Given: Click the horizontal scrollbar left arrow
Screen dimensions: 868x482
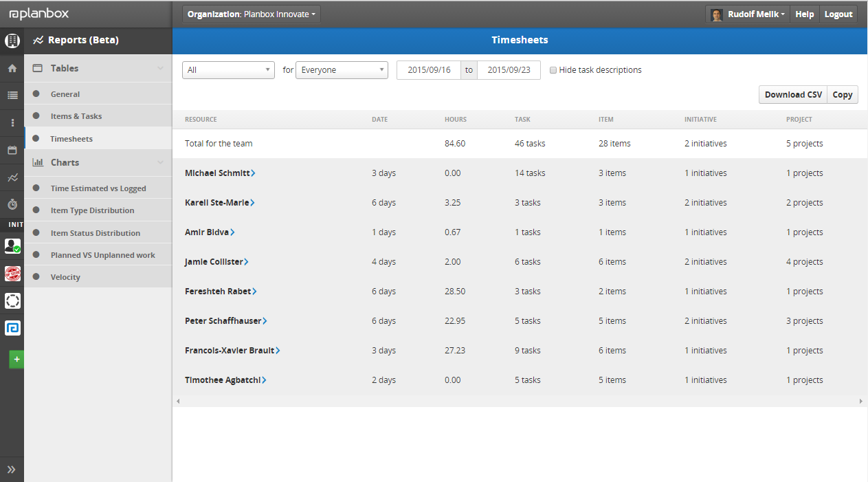Looking at the screenshot, I should pyautogui.click(x=178, y=401).
